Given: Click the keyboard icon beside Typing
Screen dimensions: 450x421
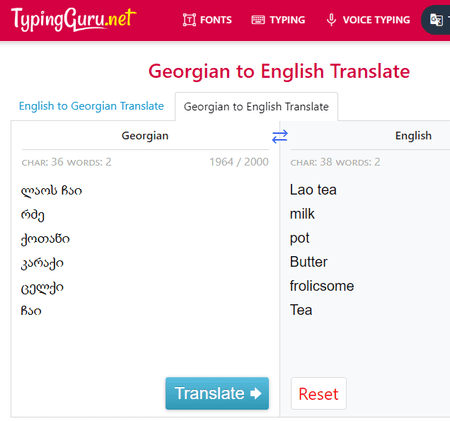Looking at the screenshot, I should 258,20.
